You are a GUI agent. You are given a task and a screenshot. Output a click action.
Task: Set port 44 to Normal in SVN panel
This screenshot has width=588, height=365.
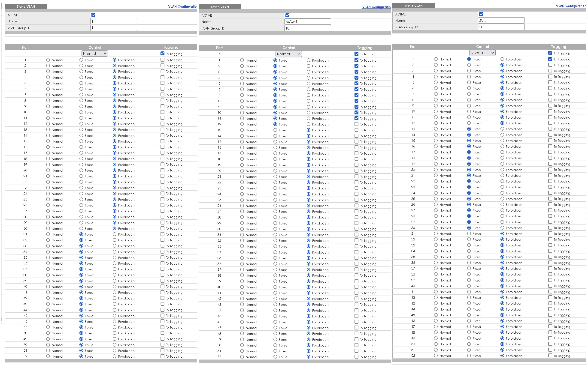(436, 309)
